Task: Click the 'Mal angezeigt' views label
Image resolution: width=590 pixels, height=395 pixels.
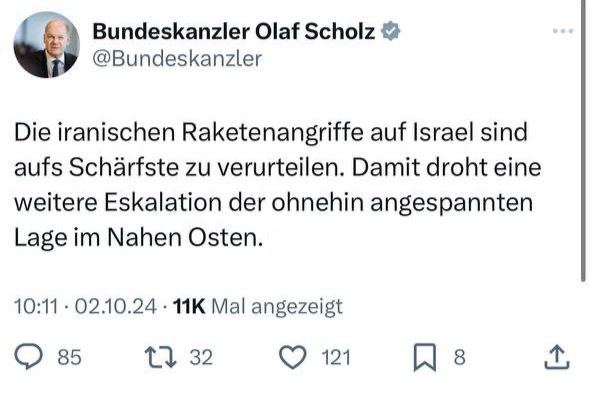Action: (x=277, y=307)
